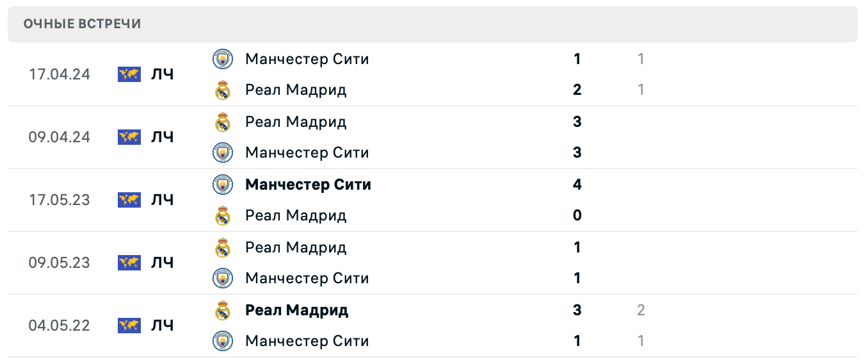Click Manchester City crest in 04.05.22 match
The image size is (868, 364).
pos(222,341)
